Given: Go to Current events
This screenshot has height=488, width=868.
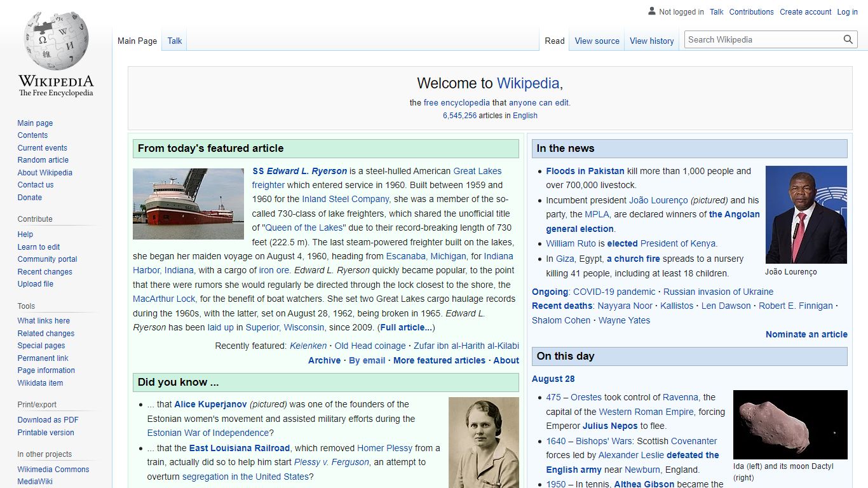Looking at the screenshot, I should click(x=42, y=148).
